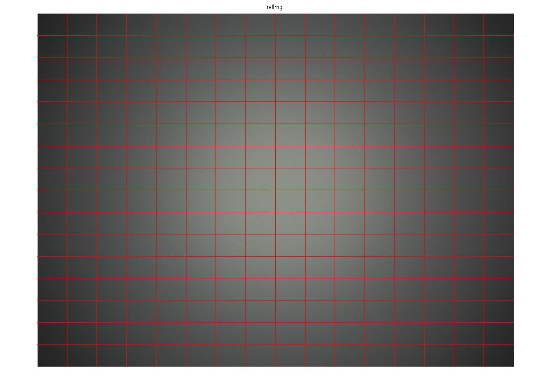Select the top-right corner grid cell
The width and height of the screenshot is (551, 392).
point(498,24)
